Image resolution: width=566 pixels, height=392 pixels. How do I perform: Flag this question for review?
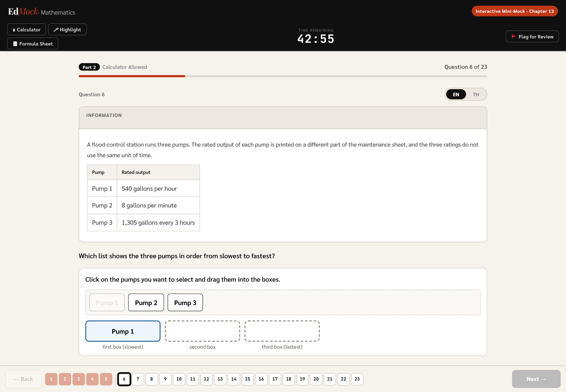(532, 36)
